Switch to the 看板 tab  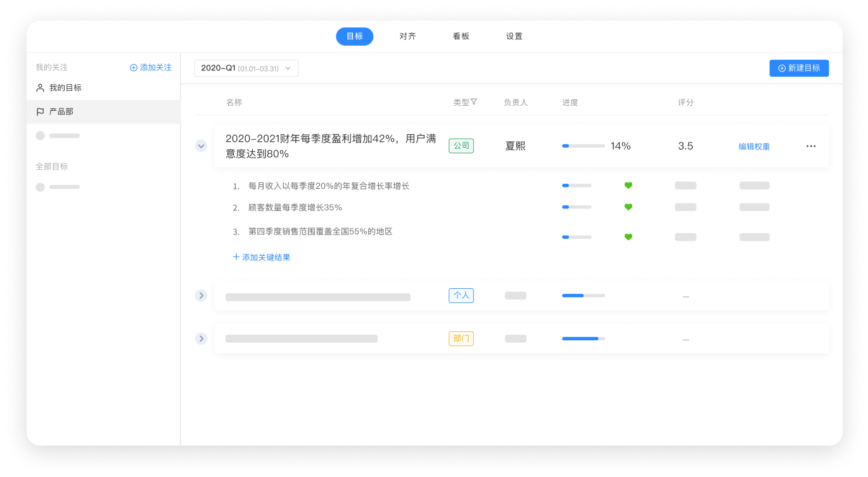[461, 36]
